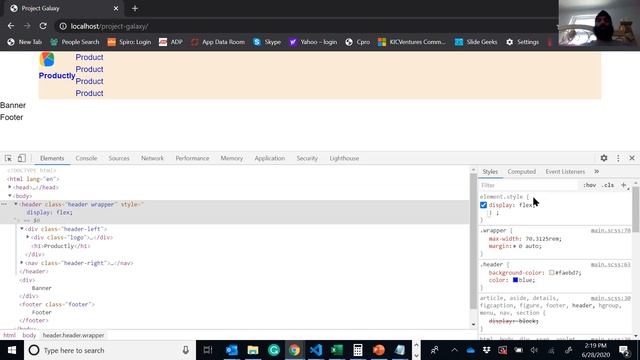Image resolution: width=640 pixels, height=360 pixels.
Task: Add a new style rule with plus icon
Action: click(624, 185)
